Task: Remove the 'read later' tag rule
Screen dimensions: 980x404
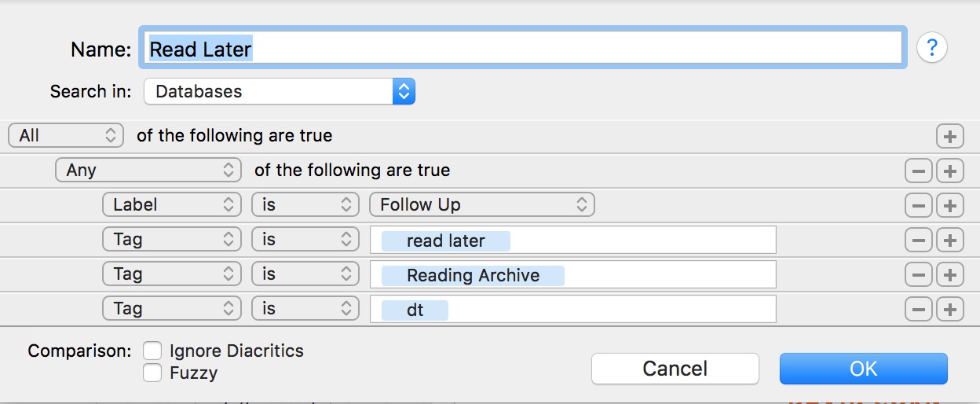Action: pyautogui.click(x=918, y=240)
